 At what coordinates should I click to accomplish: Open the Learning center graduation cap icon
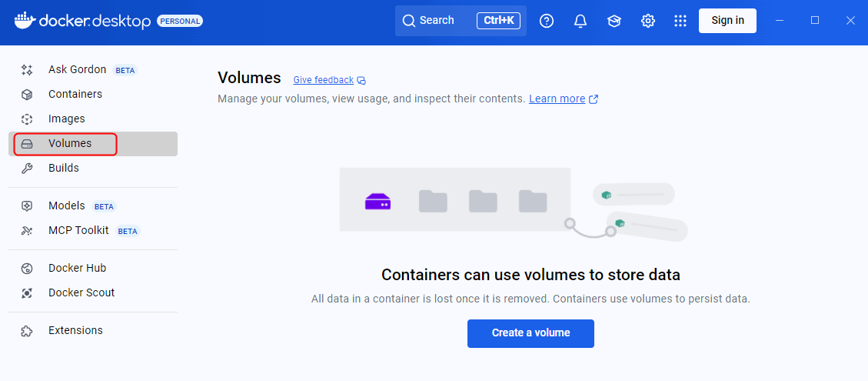[x=614, y=21]
